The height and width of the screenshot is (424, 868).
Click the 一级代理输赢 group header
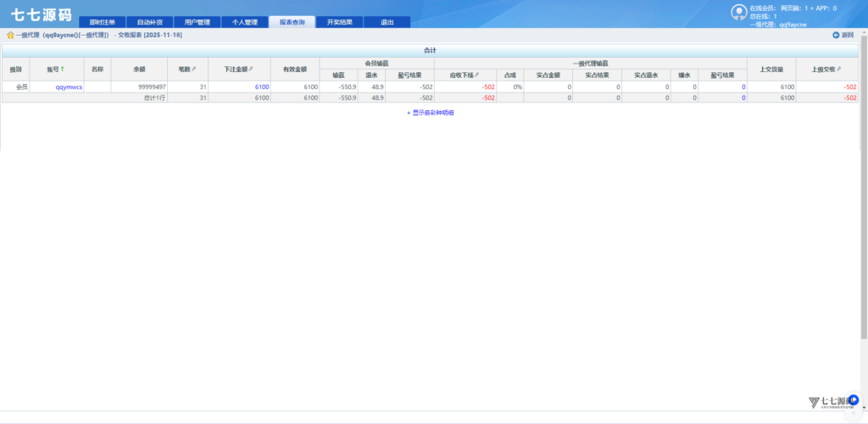coord(591,63)
